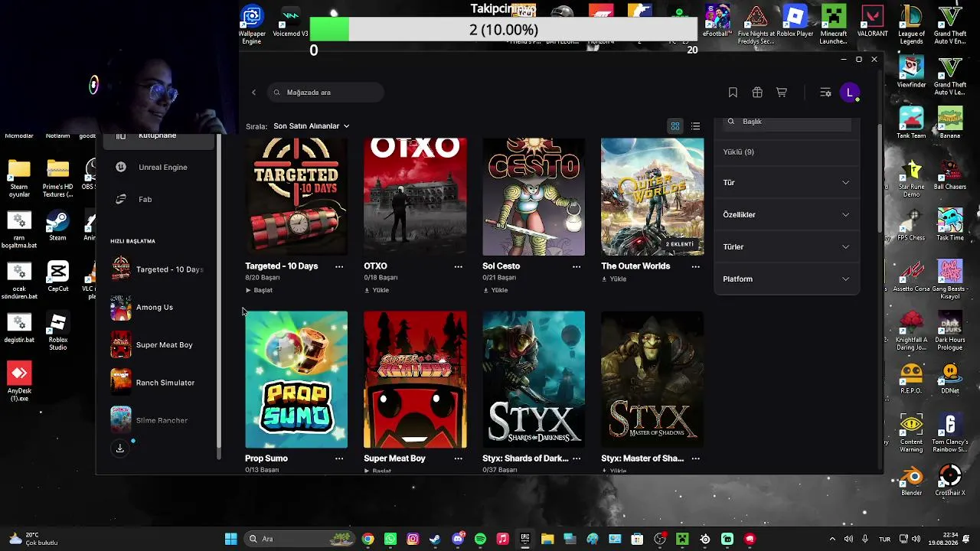The height and width of the screenshot is (551, 980).
Task: Open the OTXO cover art
Action: point(415,197)
